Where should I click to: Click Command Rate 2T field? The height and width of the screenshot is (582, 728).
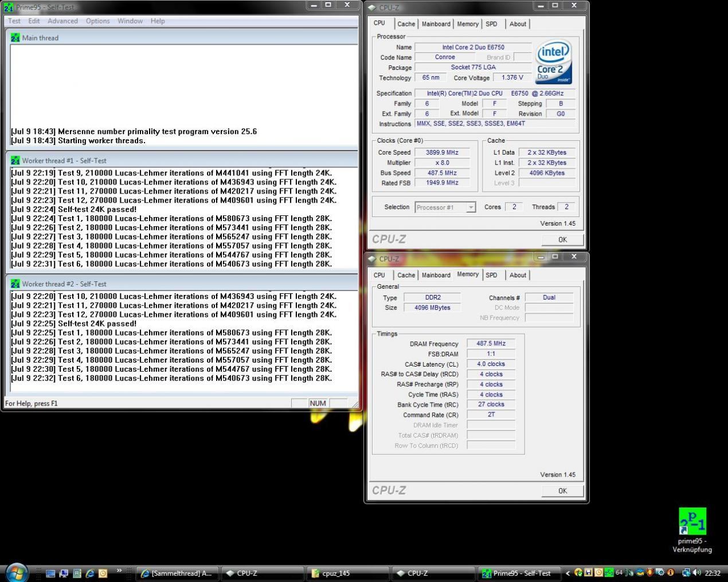[x=491, y=415]
